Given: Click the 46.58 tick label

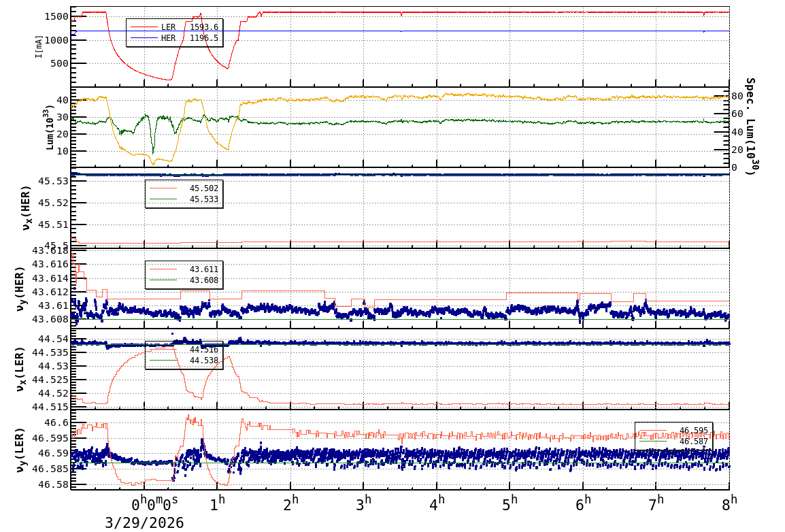Looking at the screenshot, I should 53,484.
